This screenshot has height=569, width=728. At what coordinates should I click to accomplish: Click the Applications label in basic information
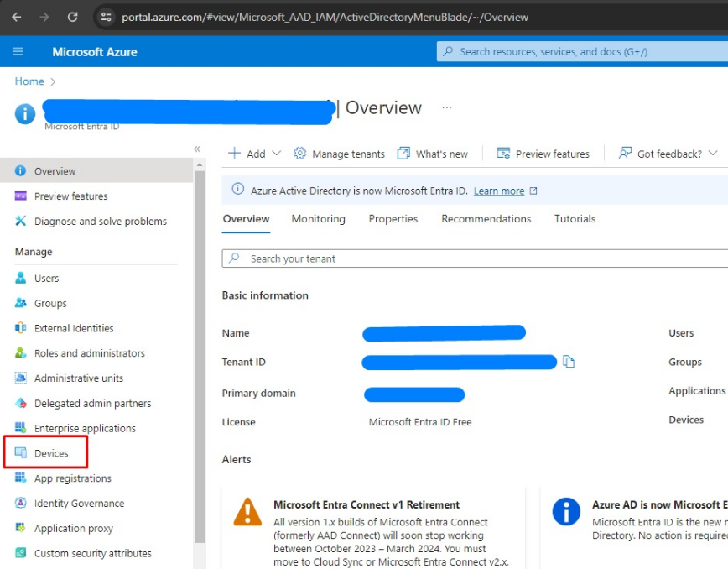(697, 391)
